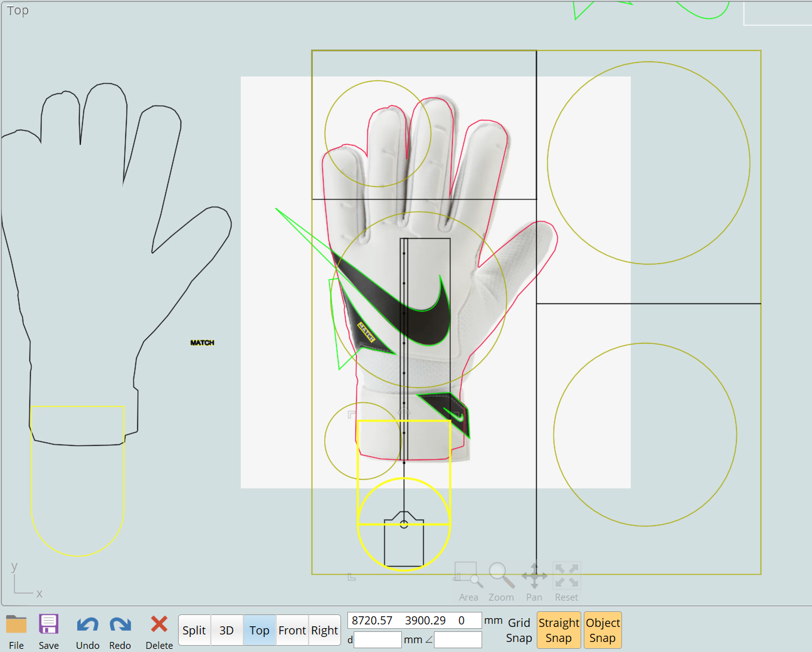Screen dimensions: 812x652
Task: Toggle Straight Snap off
Action: (x=559, y=630)
